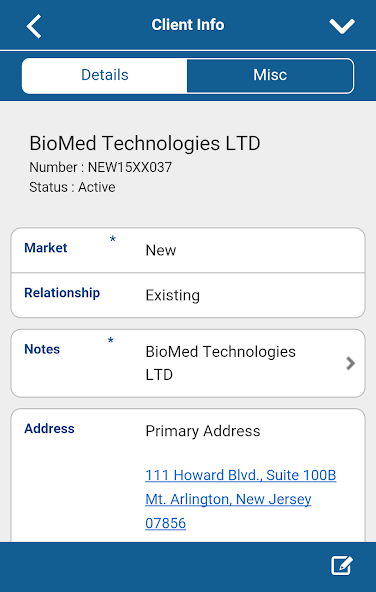Image resolution: width=376 pixels, height=592 pixels.
Task: Open the header dropdown chevron
Action: (x=342, y=26)
